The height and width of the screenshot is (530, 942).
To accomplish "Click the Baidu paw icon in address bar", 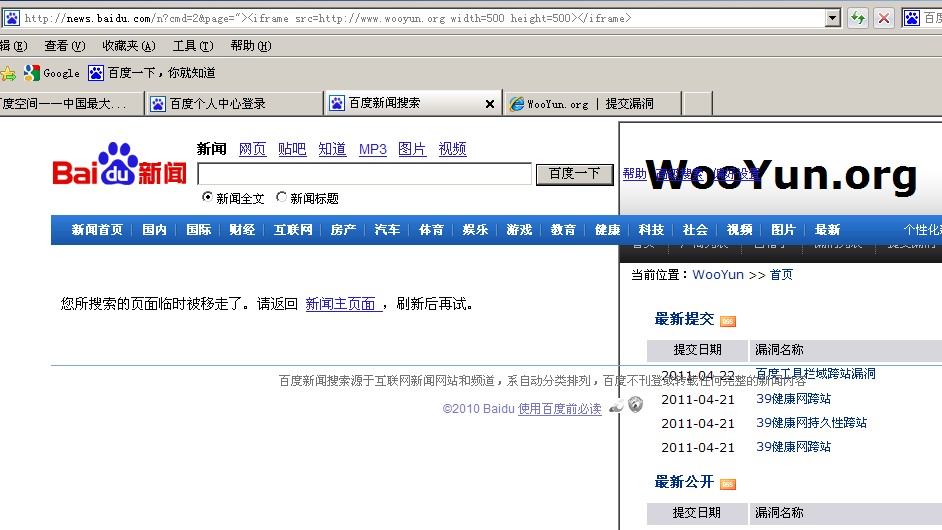I will click(x=12, y=18).
